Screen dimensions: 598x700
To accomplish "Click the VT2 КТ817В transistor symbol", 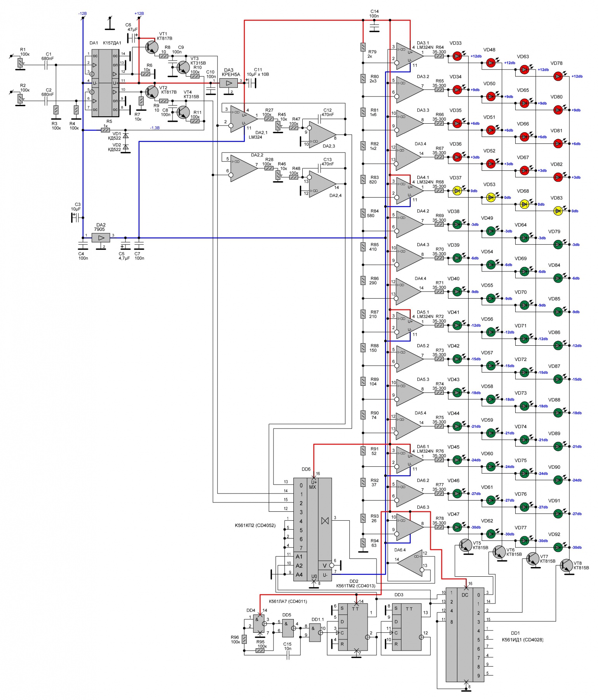I will (x=151, y=92).
